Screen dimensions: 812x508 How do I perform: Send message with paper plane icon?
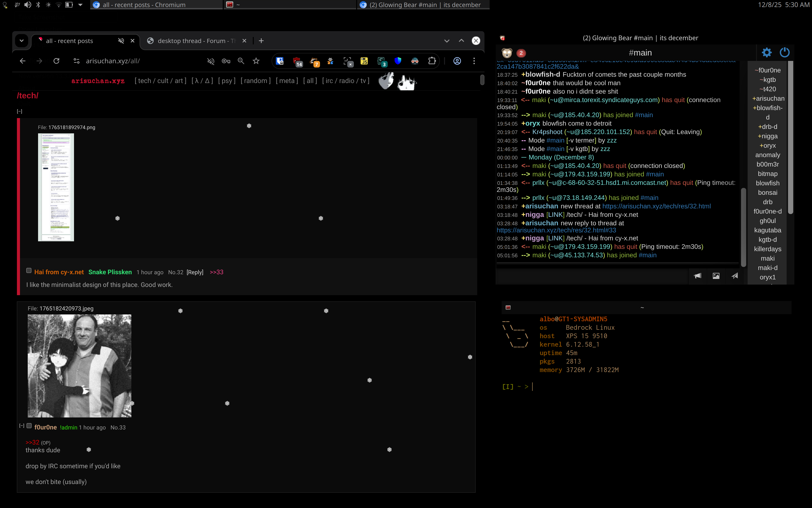coord(734,276)
